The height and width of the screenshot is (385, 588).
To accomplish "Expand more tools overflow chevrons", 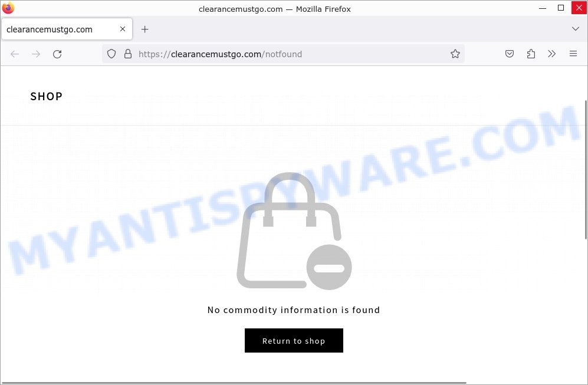I will [551, 54].
